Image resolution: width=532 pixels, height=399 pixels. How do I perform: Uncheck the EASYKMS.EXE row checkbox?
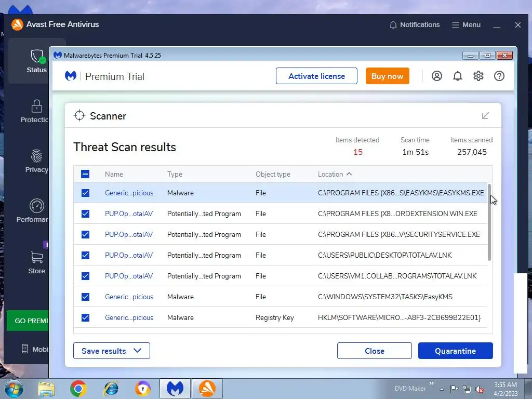(85, 193)
